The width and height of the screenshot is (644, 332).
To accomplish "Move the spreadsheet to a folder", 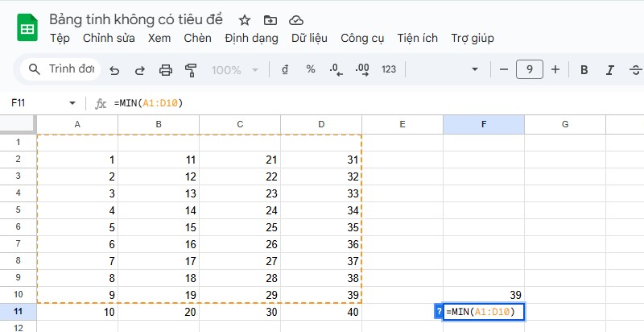I will pos(270,20).
